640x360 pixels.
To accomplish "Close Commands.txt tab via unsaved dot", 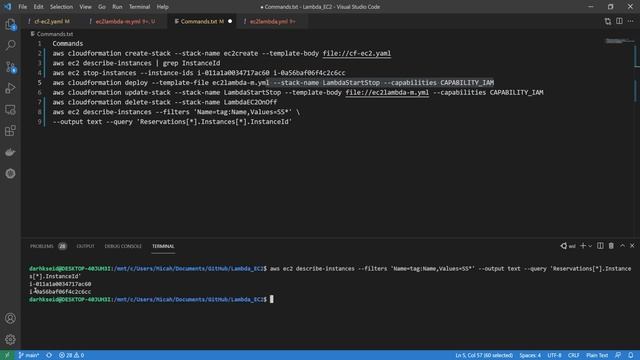I will pos(230,21).
